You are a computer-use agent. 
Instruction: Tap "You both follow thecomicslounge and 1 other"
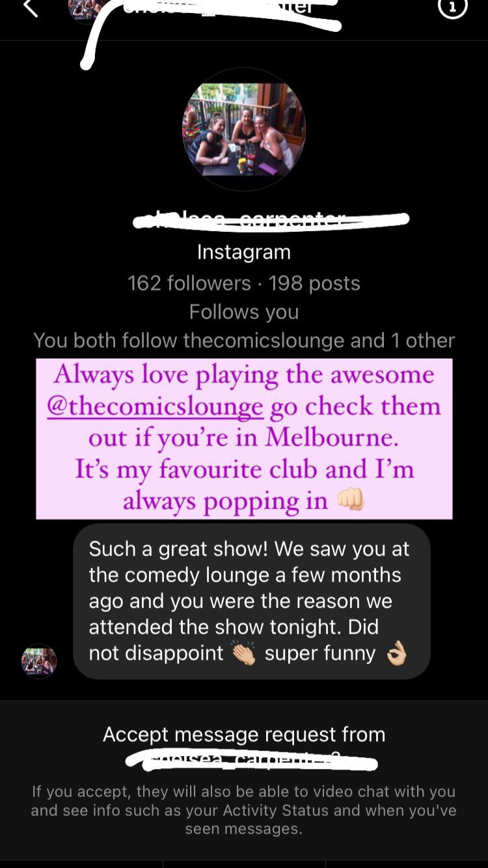(x=244, y=341)
